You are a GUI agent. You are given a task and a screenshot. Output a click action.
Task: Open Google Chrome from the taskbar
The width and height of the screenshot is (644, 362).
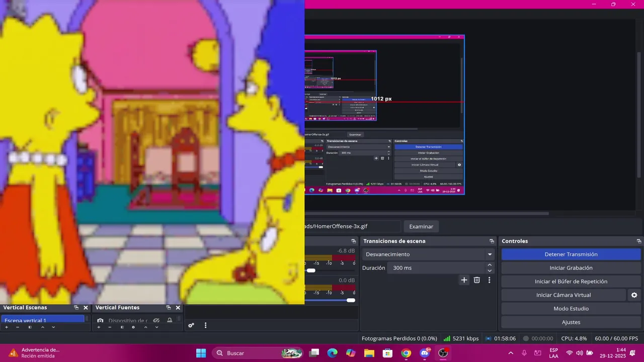(x=406, y=353)
